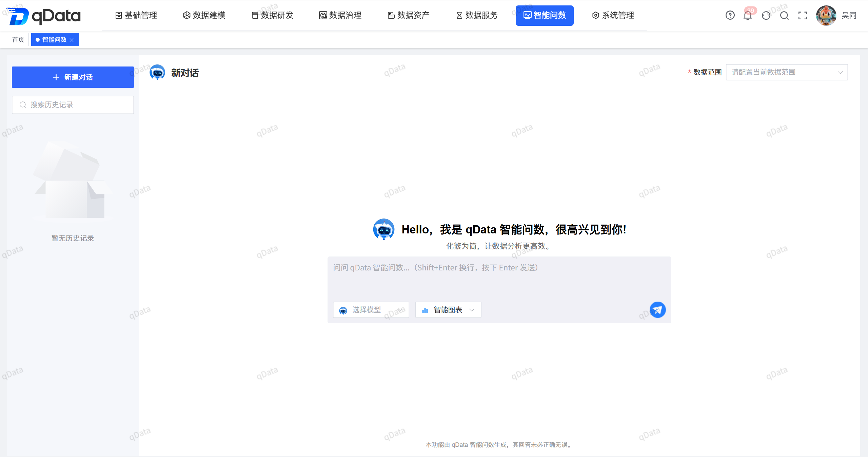This screenshot has height=457, width=868.
Task: Click the bar chart icon in 智能图表
Action: point(425,310)
